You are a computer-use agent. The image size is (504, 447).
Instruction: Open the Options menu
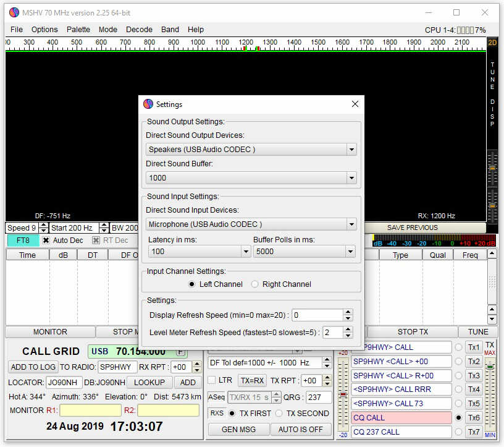44,30
